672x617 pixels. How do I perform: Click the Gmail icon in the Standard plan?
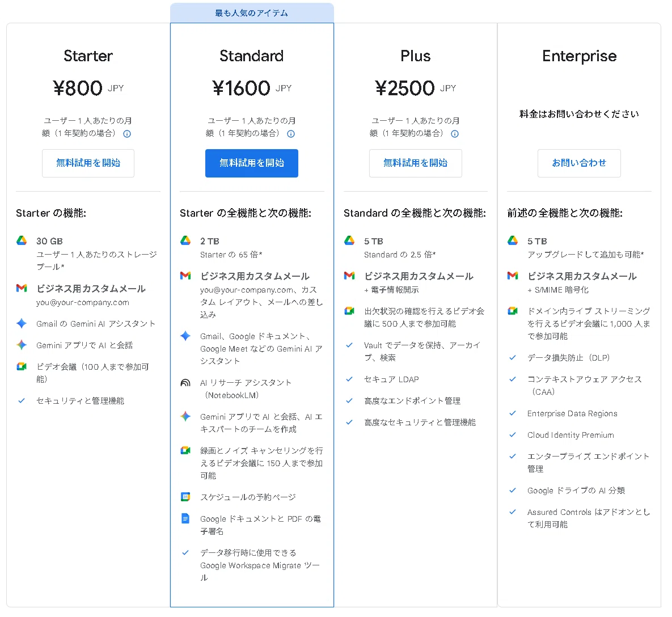tap(185, 276)
